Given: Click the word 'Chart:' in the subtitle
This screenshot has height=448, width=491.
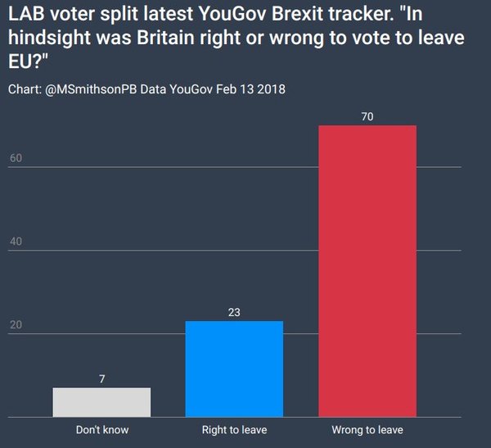Looking at the screenshot, I should (x=25, y=88).
